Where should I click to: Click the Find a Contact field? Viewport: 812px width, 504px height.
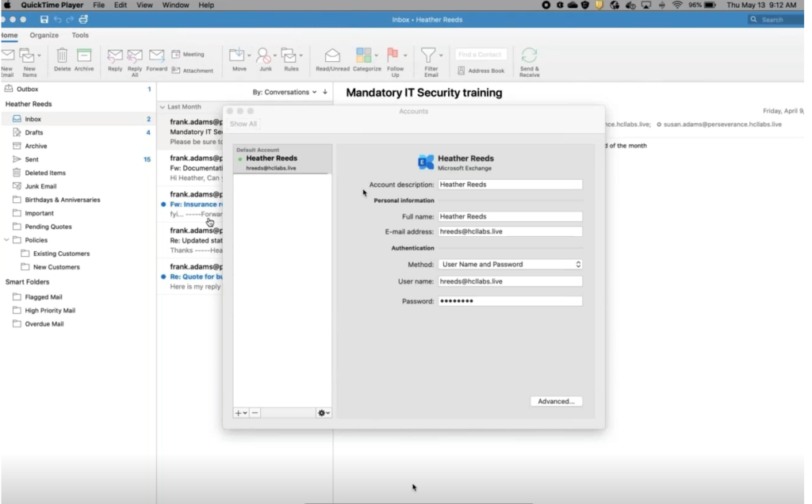point(481,55)
